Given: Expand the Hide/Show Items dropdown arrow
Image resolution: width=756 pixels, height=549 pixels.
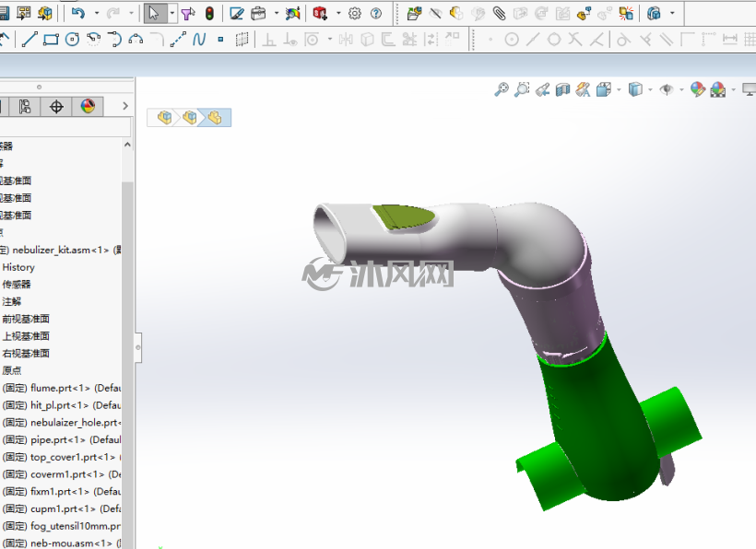Looking at the screenshot, I should pyautogui.click(x=681, y=89).
